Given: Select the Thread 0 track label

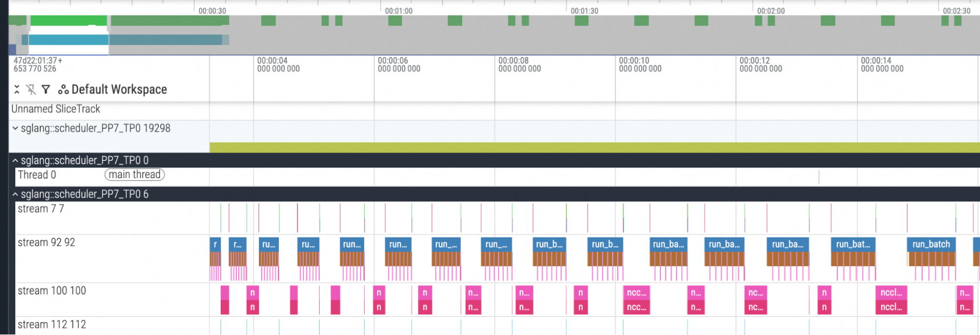Looking at the screenshot, I should tap(37, 175).
